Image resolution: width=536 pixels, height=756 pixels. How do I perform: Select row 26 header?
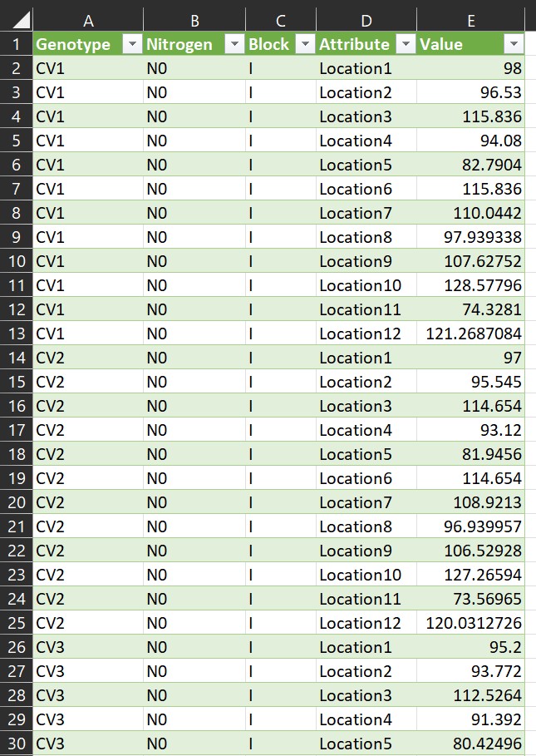point(17,648)
